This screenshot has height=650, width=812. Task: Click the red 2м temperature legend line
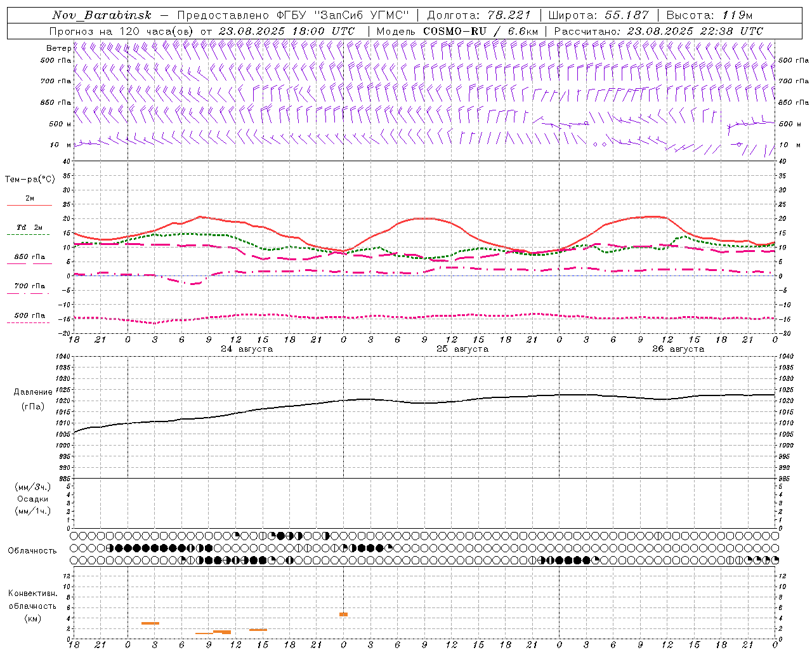(29, 205)
